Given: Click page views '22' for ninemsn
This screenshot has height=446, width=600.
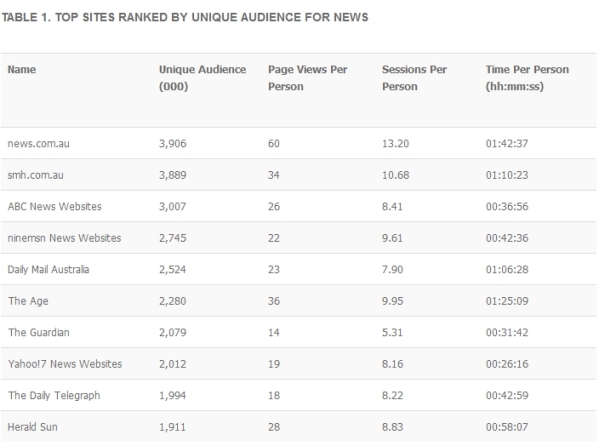Looking at the screenshot, I should pos(274,238).
